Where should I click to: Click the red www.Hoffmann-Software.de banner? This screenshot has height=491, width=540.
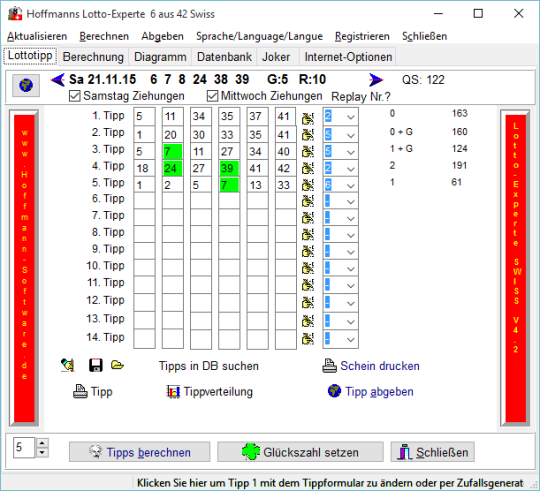(24, 268)
